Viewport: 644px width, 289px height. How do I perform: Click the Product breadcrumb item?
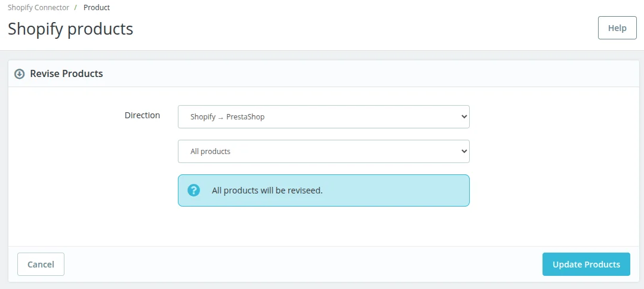point(97,7)
